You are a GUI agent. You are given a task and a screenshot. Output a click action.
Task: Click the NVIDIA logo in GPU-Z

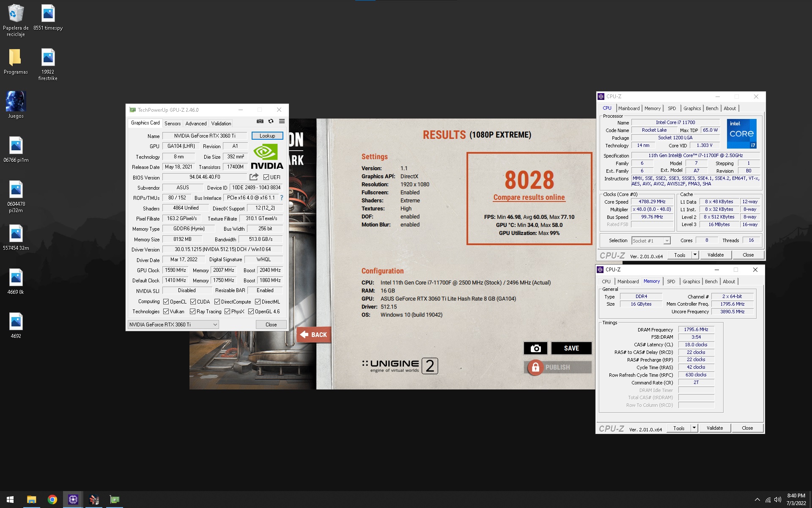tap(267, 157)
